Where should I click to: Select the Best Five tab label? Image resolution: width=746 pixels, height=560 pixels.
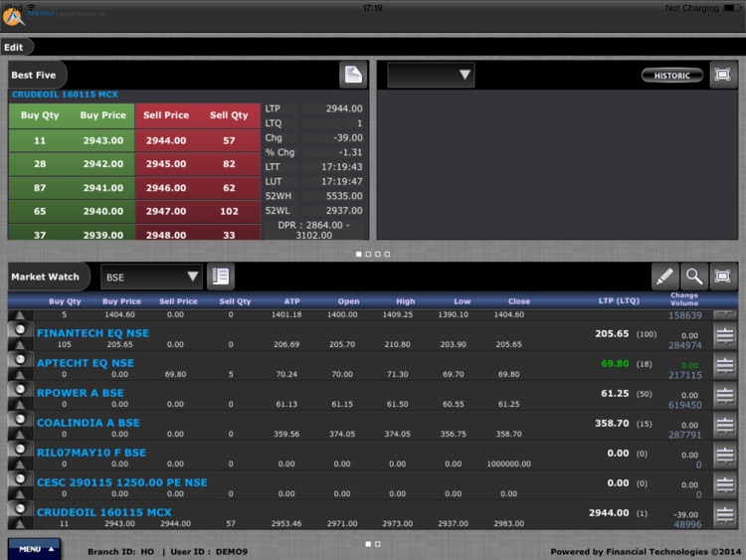pyautogui.click(x=36, y=76)
